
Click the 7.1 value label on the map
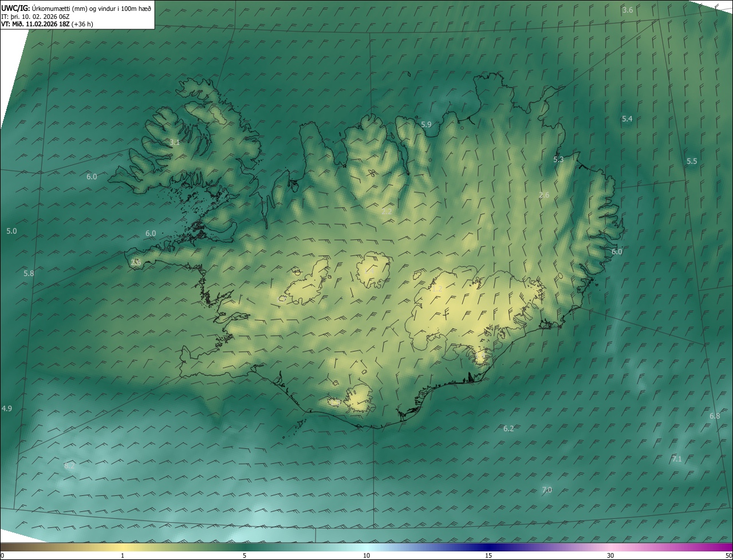[x=677, y=460]
